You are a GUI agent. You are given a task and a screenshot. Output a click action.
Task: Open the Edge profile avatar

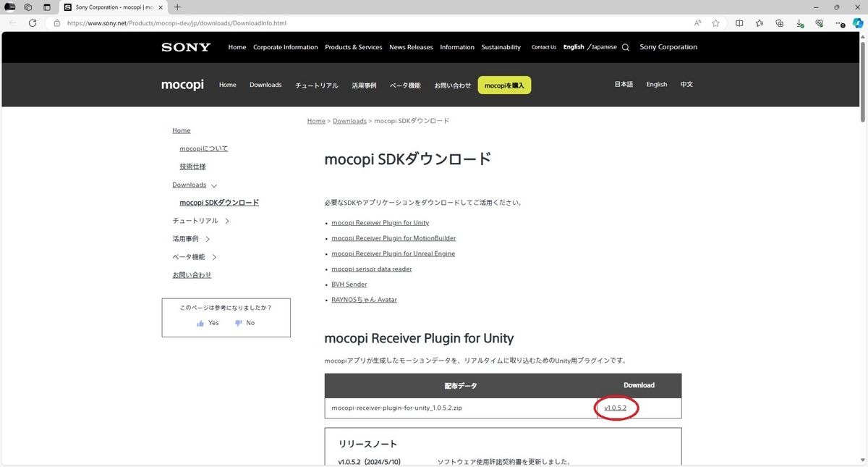(10, 7)
